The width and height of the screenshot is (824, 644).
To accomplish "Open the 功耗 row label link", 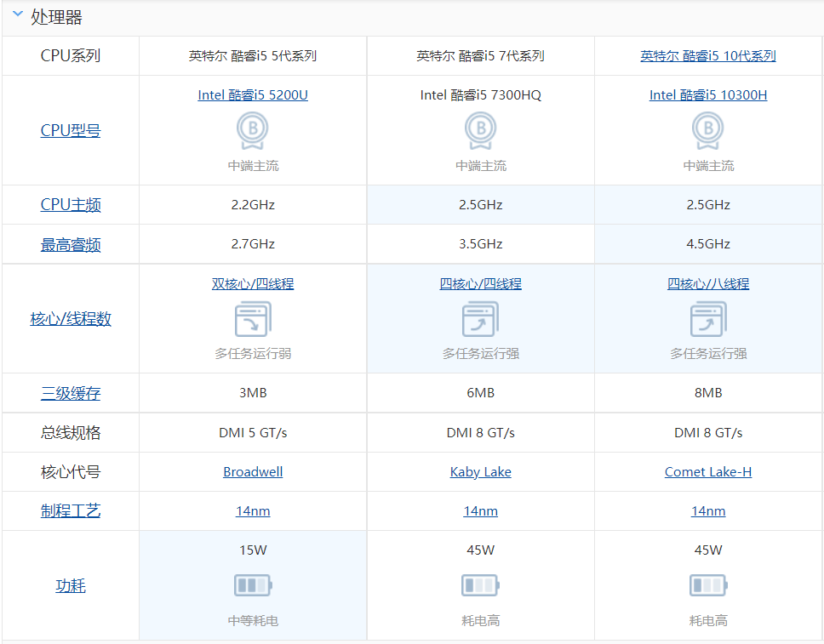I will tap(71, 585).
